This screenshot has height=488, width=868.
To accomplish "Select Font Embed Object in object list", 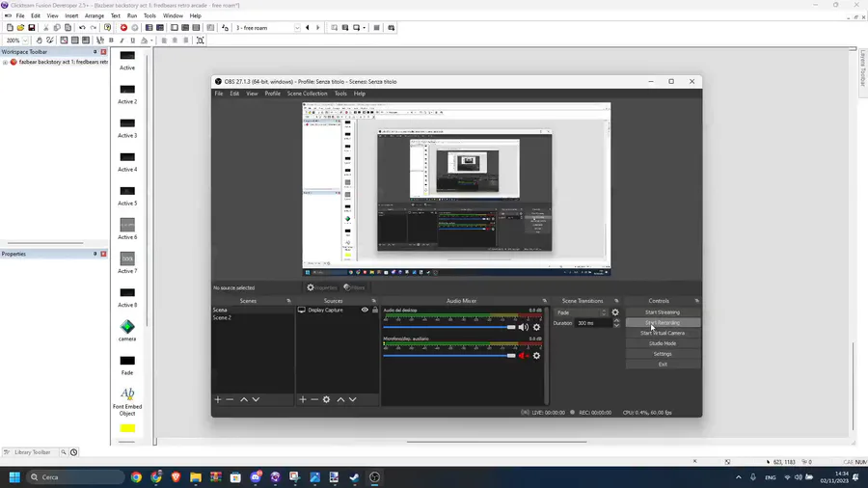I will coord(127,401).
